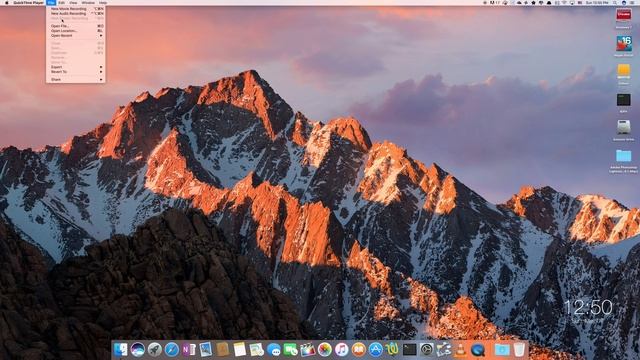Select the Parallels 16 desktop icon
The height and width of the screenshot is (360, 640).
coord(624,44)
